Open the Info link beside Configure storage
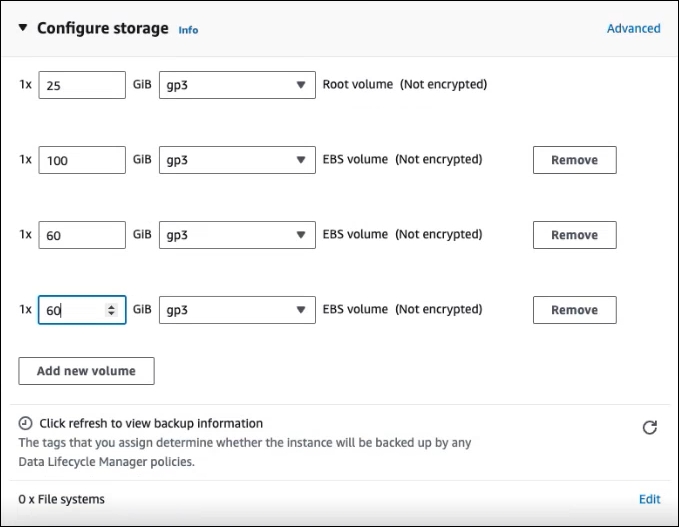The image size is (679, 527). click(x=188, y=30)
